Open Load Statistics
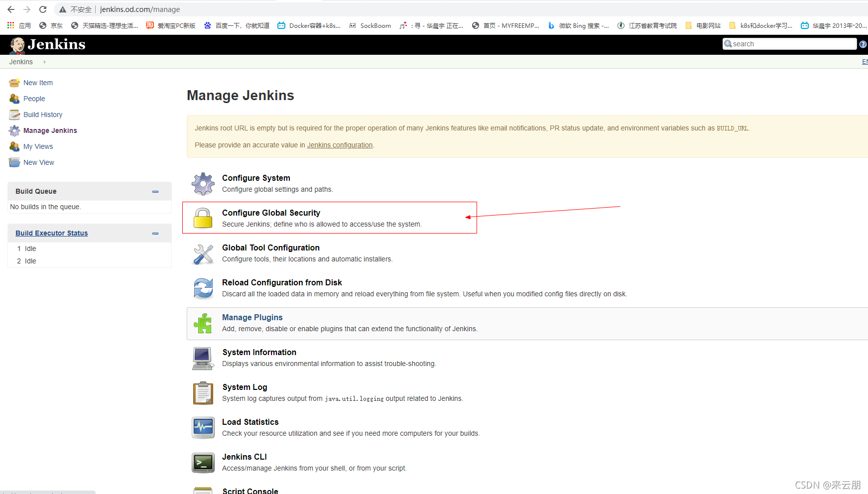868x494 pixels. (250, 422)
